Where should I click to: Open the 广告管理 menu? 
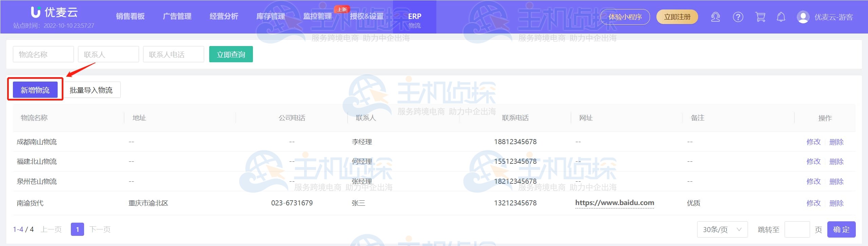pos(177,16)
